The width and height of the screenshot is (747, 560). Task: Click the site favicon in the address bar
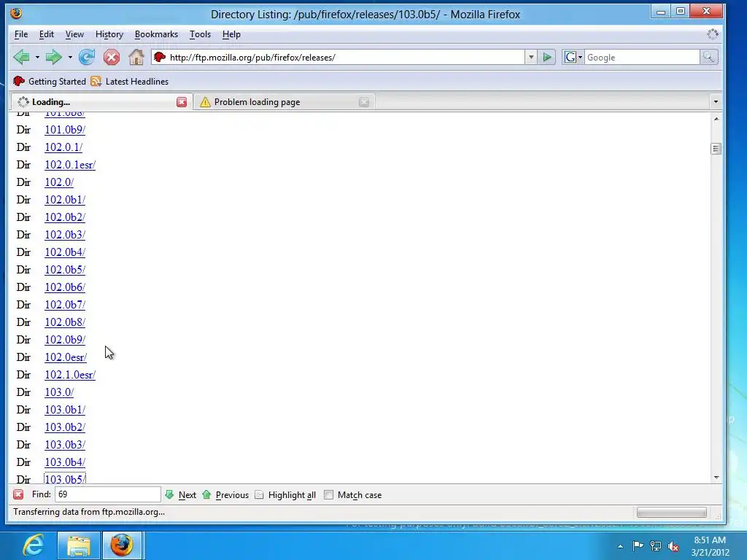[x=160, y=57]
